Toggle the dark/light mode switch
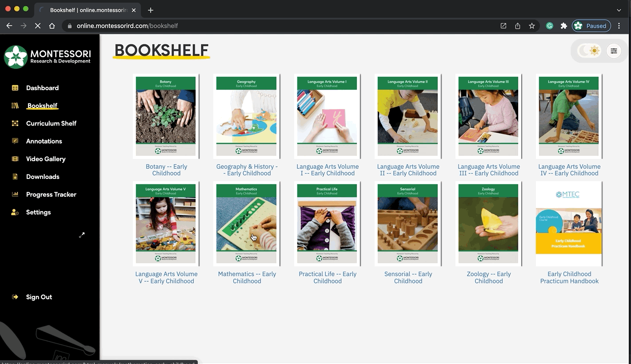Viewport: 631px width, 364px height. click(589, 51)
